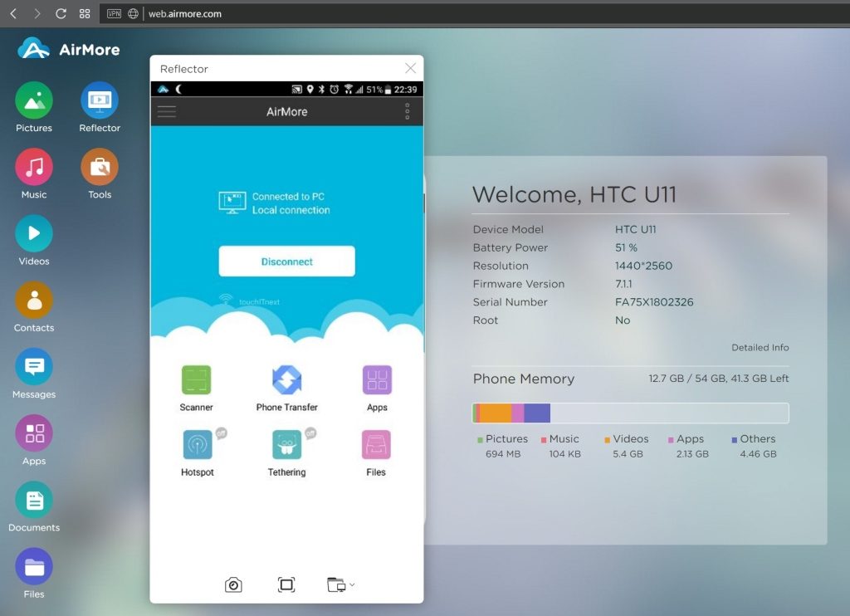Click the orange Videos segment in memory bar
This screenshot has width=850, height=616.
[496, 413]
